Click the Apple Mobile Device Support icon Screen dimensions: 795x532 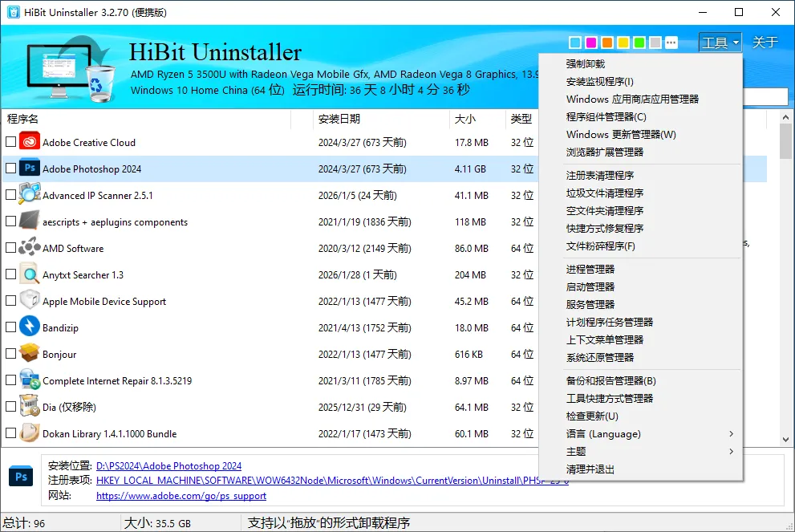[30, 301]
